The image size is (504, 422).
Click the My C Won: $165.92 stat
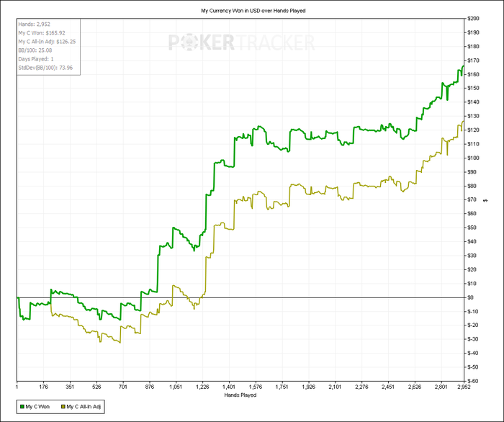pos(42,33)
